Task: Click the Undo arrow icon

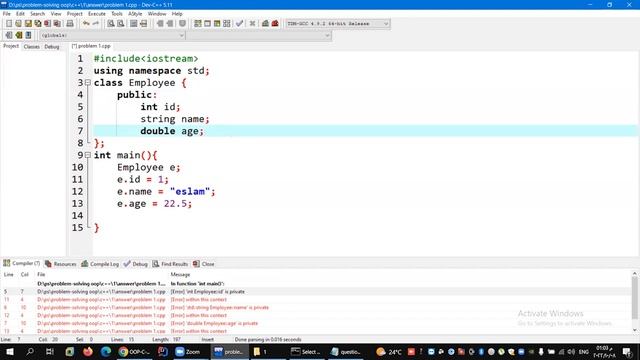Action: click(86, 24)
